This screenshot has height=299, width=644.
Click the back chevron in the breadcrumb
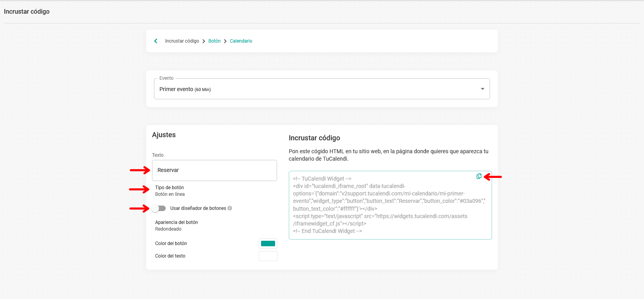[x=156, y=41]
